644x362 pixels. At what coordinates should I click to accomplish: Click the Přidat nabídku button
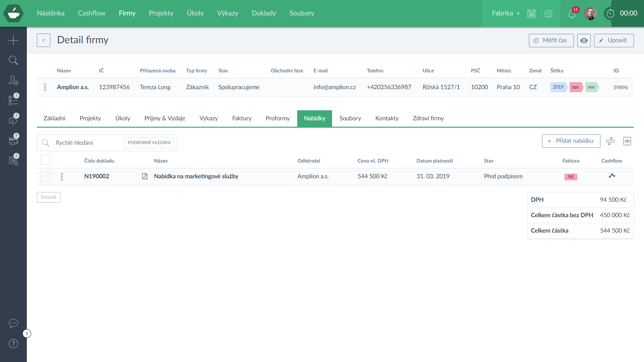(571, 141)
